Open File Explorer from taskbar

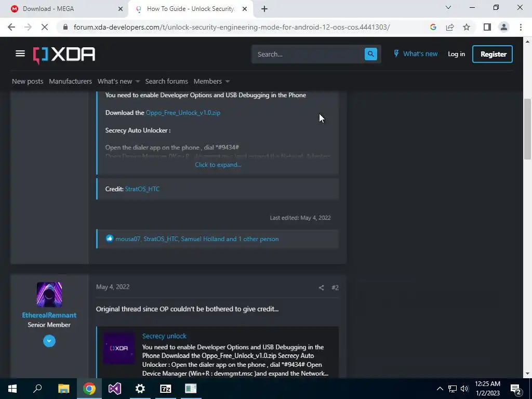click(x=63, y=389)
